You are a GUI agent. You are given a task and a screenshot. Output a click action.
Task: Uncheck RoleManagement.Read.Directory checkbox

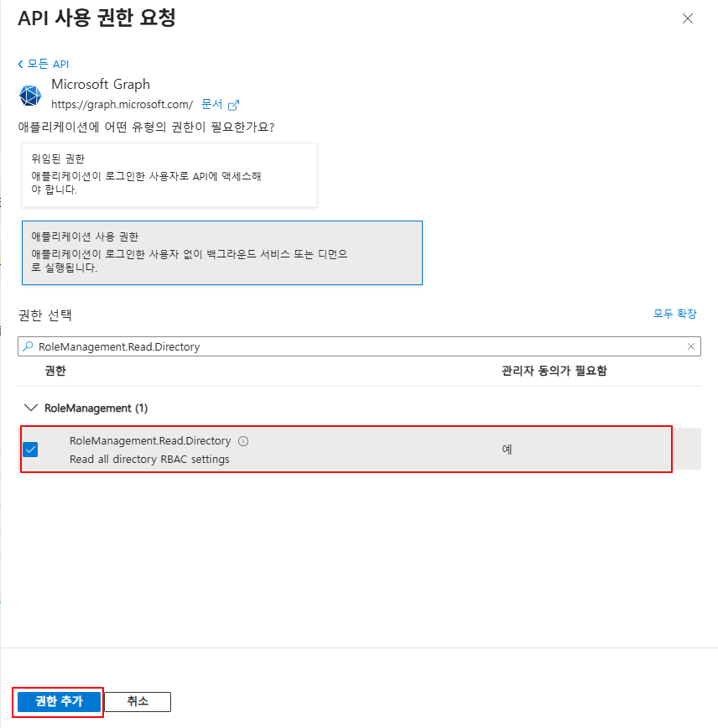click(x=30, y=450)
